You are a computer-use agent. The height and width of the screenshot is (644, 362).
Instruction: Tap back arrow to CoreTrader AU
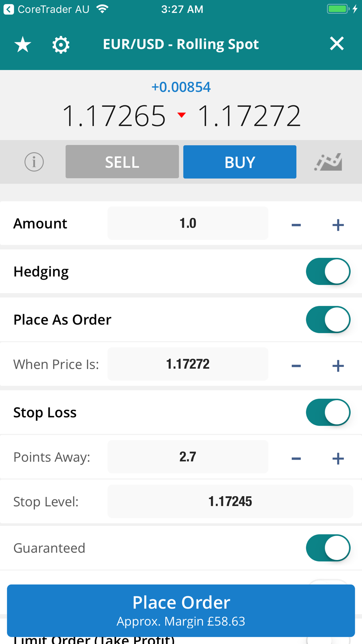tap(9, 9)
